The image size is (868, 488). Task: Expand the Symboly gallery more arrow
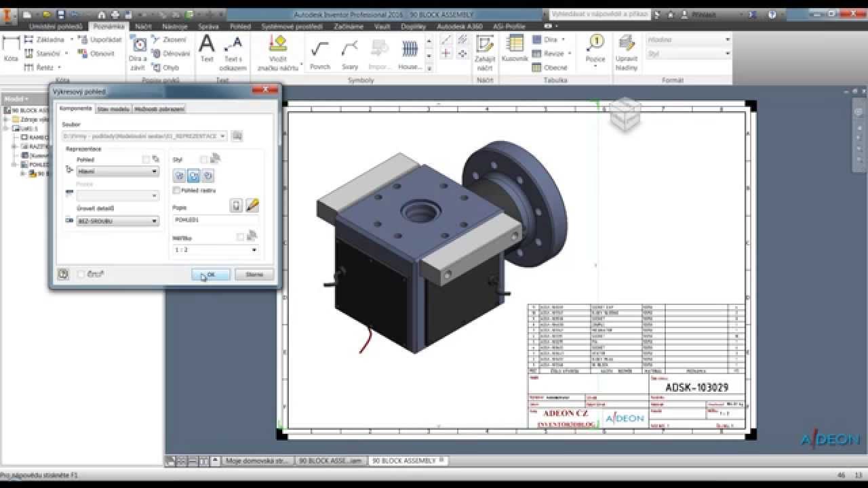pos(429,68)
